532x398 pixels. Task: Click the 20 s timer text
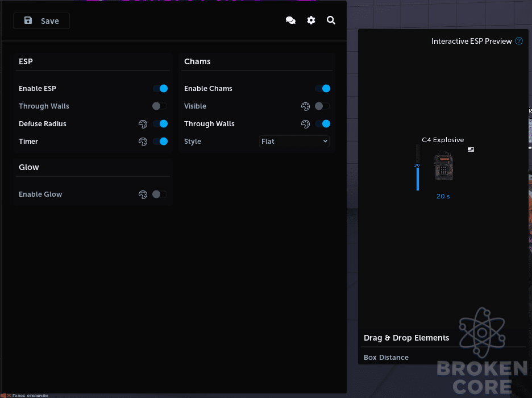[443, 196]
